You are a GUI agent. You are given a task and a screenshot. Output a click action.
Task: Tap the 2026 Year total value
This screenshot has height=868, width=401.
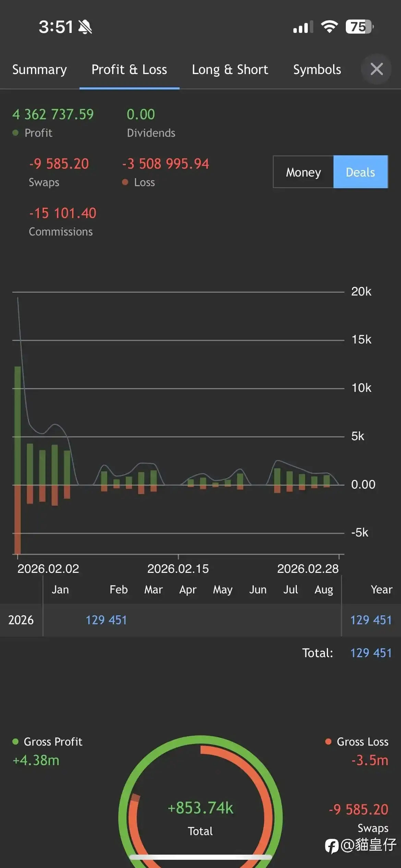coord(370,620)
